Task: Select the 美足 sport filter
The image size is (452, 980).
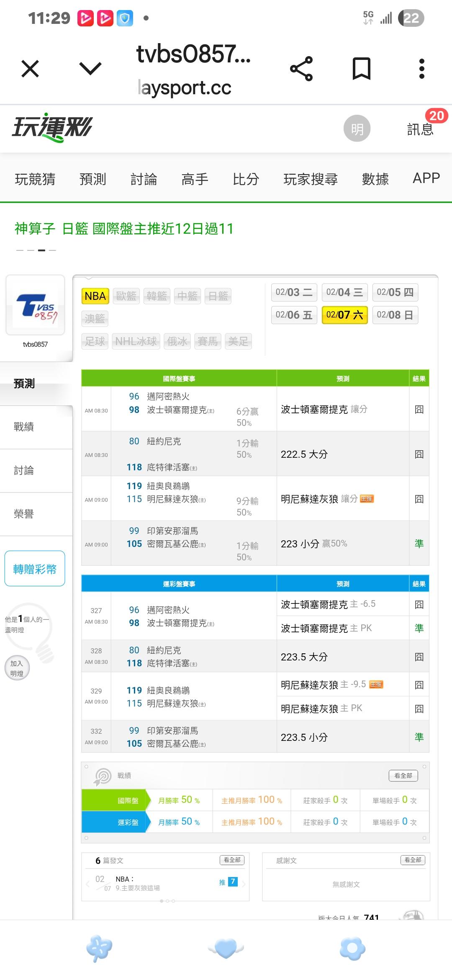Action: [x=238, y=341]
